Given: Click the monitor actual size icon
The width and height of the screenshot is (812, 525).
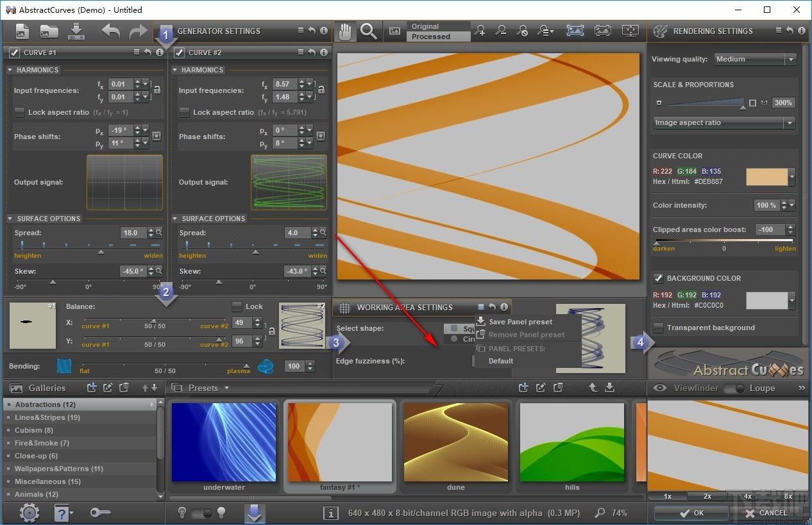Looking at the screenshot, I should pyautogui.click(x=630, y=30).
